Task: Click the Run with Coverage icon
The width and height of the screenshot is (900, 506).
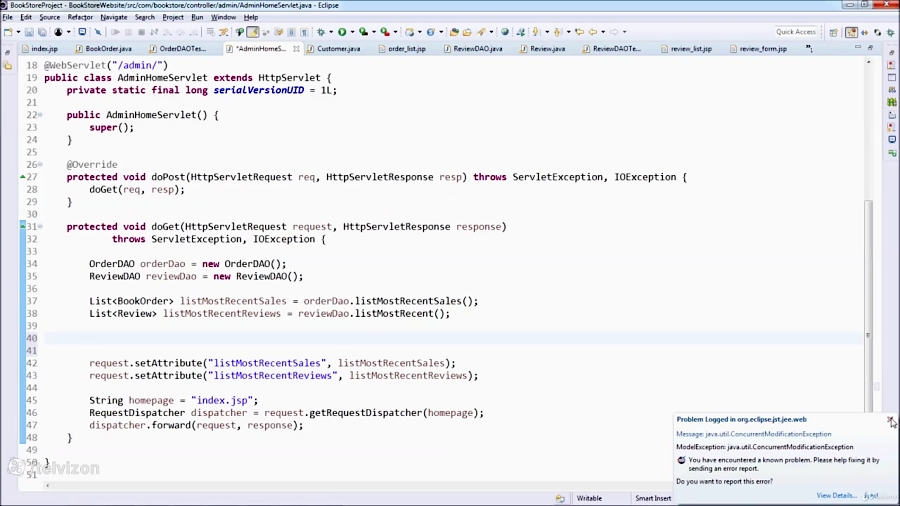Action: (x=363, y=32)
